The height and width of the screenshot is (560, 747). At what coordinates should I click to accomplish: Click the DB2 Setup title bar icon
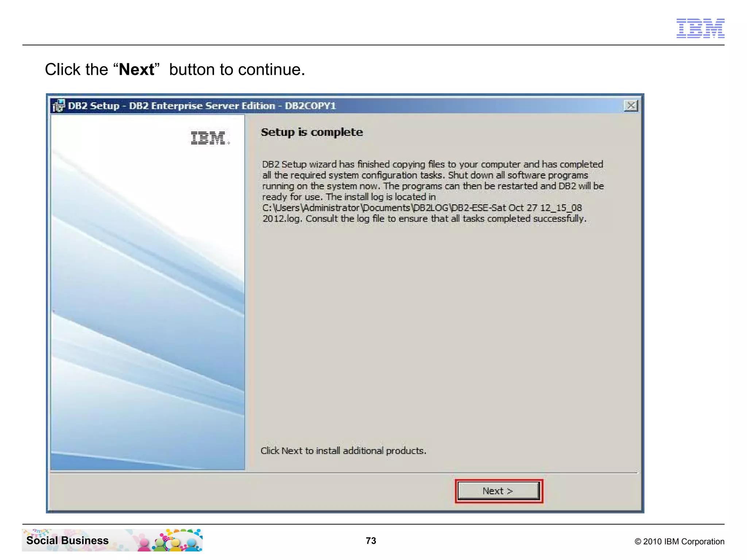(59, 106)
